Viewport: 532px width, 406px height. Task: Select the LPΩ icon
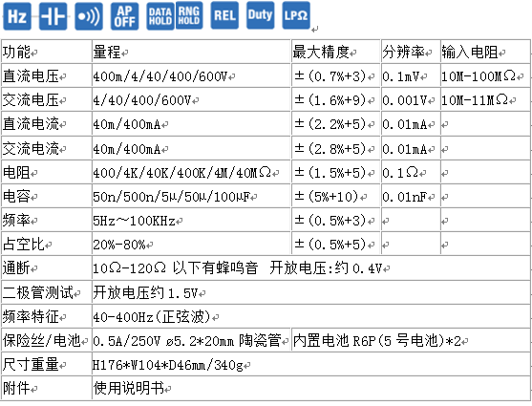coord(296,15)
